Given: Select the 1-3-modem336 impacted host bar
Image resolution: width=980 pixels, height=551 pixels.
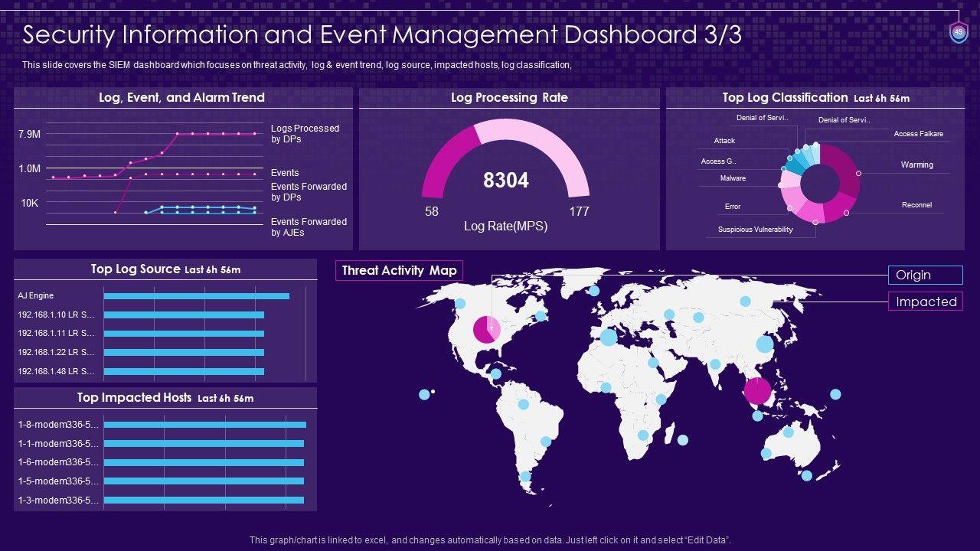Looking at the screenshot, I should (204, 500).
